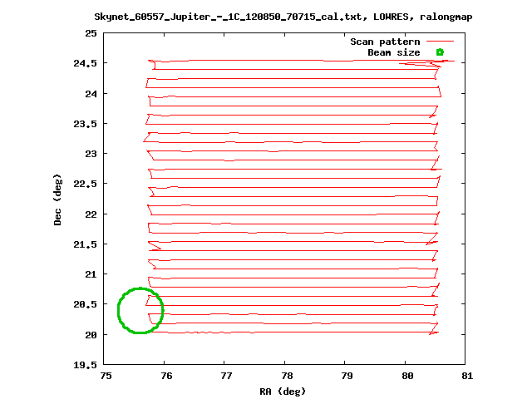Click the 'RA (deg)' axis label
The width and height of the screenshot is (532, 399).
(x=283, y=392)
